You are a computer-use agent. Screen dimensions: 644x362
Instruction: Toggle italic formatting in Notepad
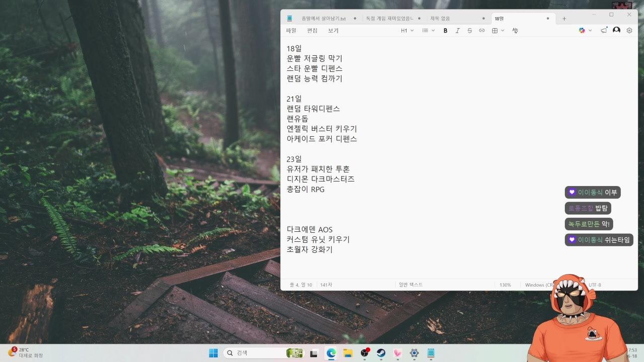pyautogui.click(x=457, y=31)
